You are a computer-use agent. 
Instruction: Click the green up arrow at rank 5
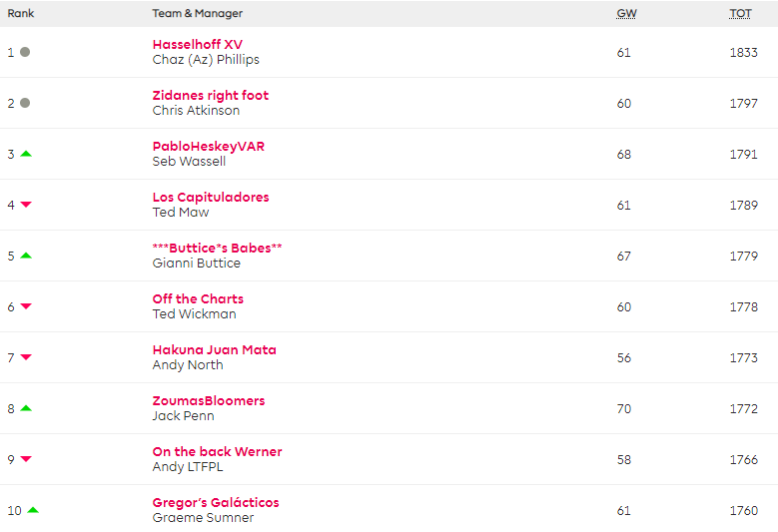26,256
